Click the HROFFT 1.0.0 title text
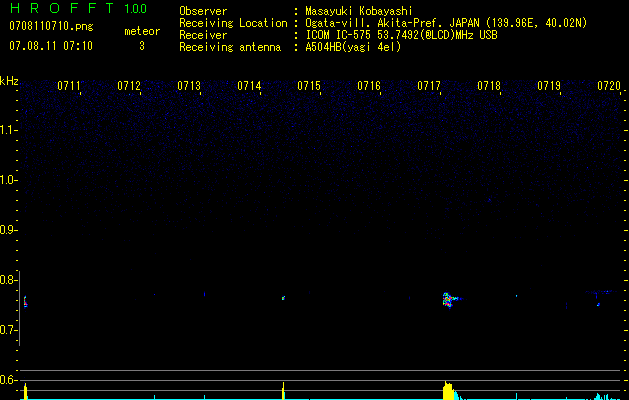Viewport: 629px width, 400px height. click(x=78, y=8)
